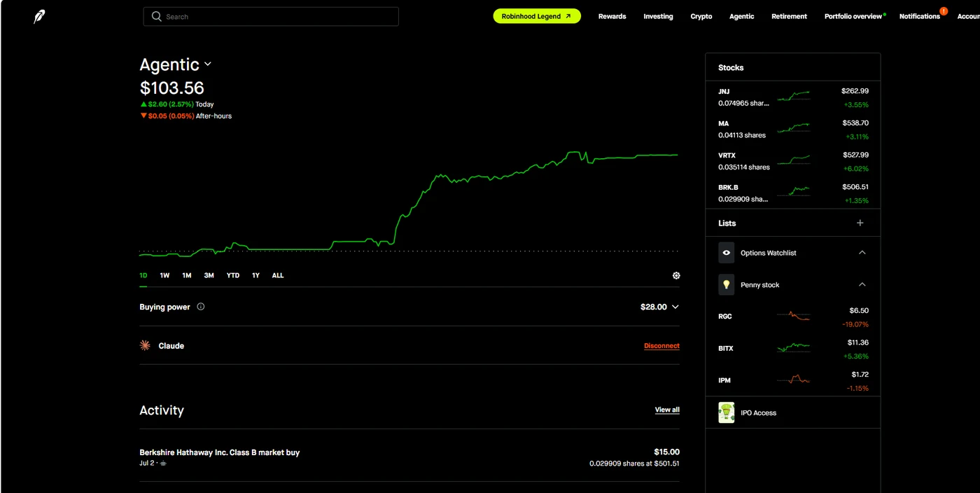980x493 pixels.
Task: Click the IPO Access thumbnail icon
Action: click(x=727, y=412)
